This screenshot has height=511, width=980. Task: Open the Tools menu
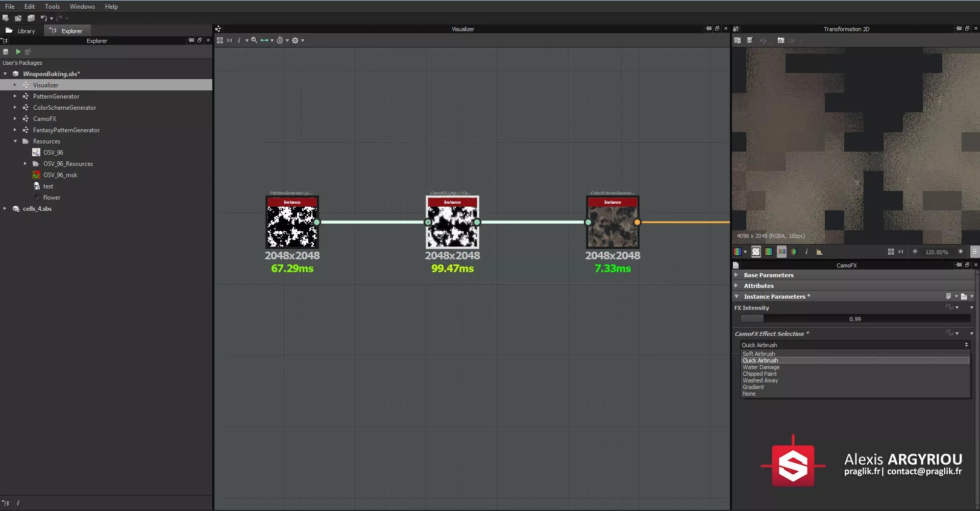click(52, 7)
